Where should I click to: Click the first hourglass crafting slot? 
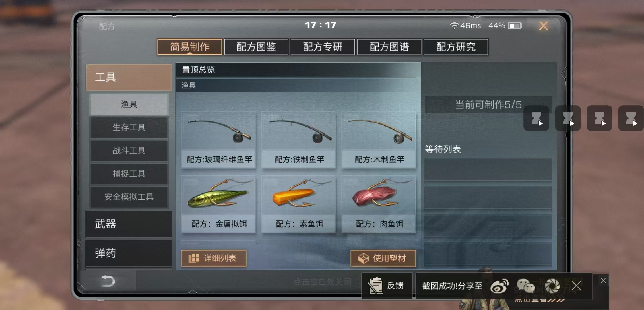[536, 118]
